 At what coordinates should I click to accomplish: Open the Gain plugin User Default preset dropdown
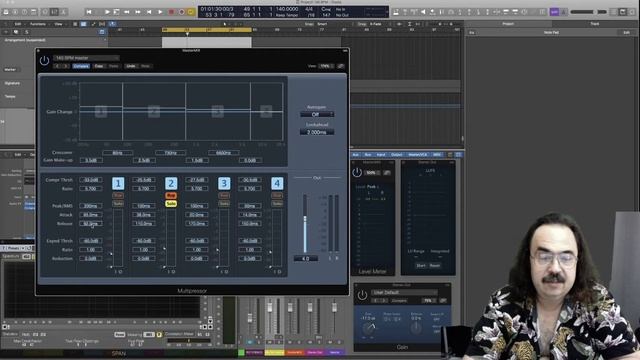(404, 292)
